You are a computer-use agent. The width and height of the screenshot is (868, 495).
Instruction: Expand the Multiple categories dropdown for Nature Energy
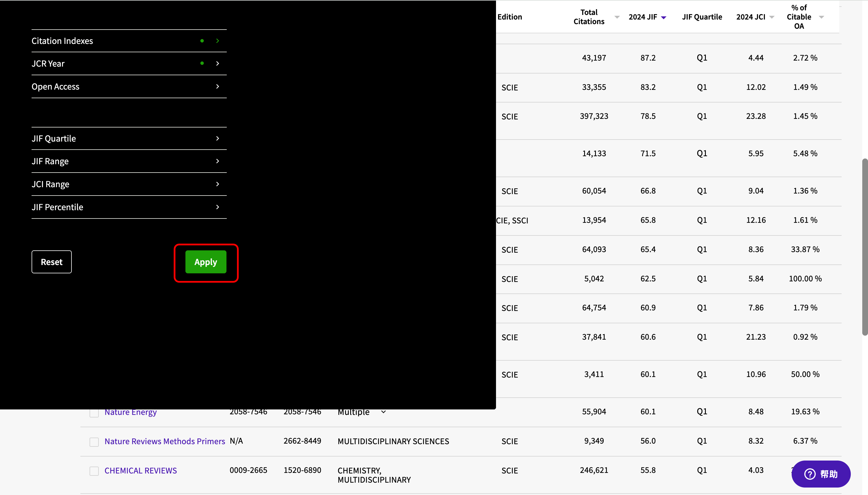point(383,412)
